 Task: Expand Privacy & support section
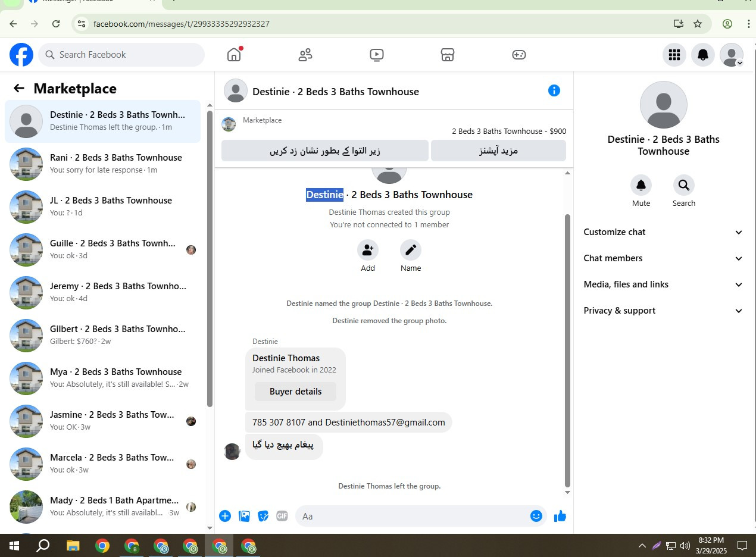coord(663,311)
